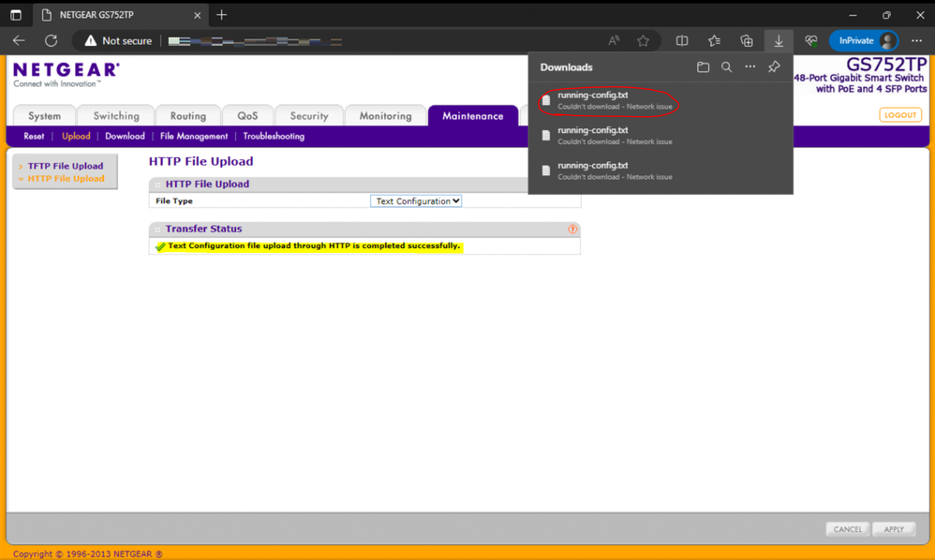935x560 pixels.
Task: Open downloads folder icon in Downloads panel
Action: pos(703,66)
